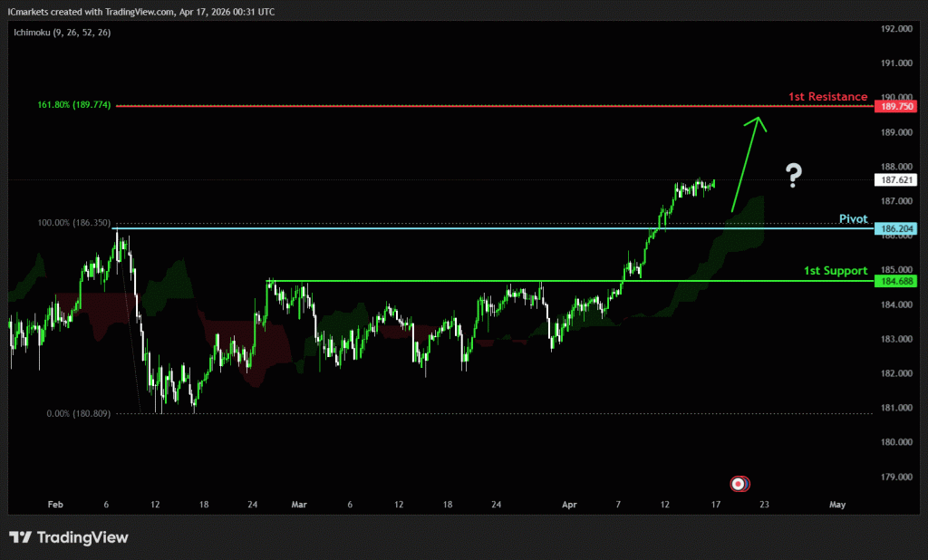Viewport: 928px width, 560px height.
Task: Select the 161.80% (189.774) Fibonacci label
Action: click(74, 105)
